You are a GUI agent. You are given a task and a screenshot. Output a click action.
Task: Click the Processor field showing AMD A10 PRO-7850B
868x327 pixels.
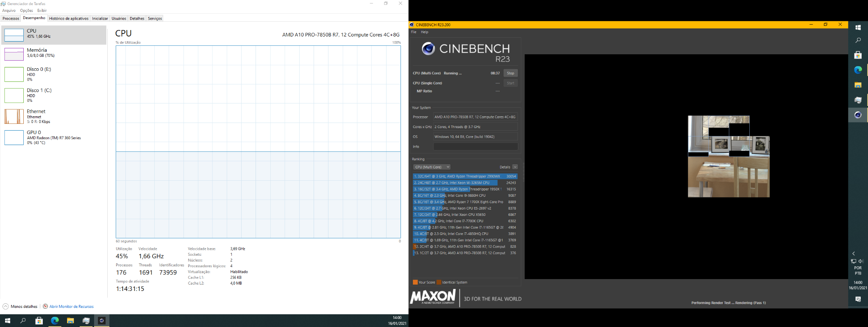coord(476,117)
